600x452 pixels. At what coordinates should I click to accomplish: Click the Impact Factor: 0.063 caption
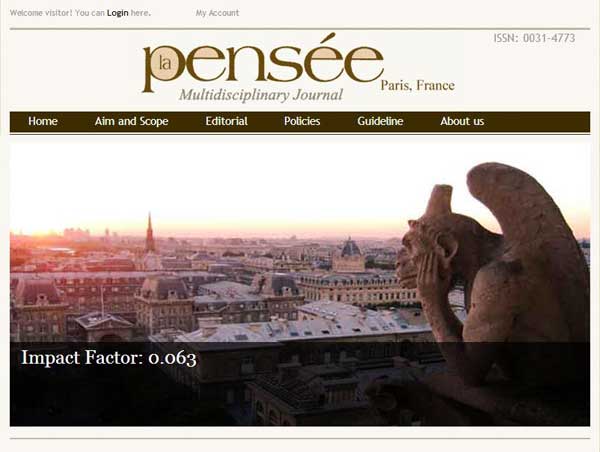pyautogui.click(x=109, y=358)
